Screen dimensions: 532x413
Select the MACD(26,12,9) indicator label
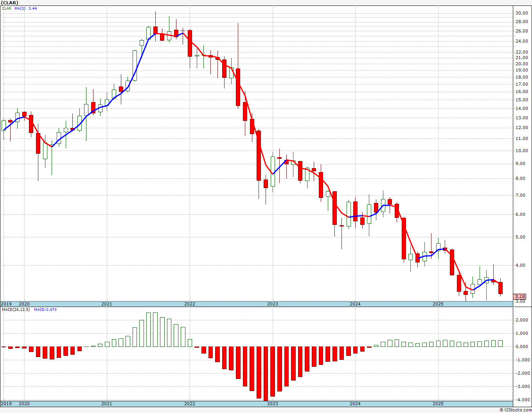click(x=15, y=310)
